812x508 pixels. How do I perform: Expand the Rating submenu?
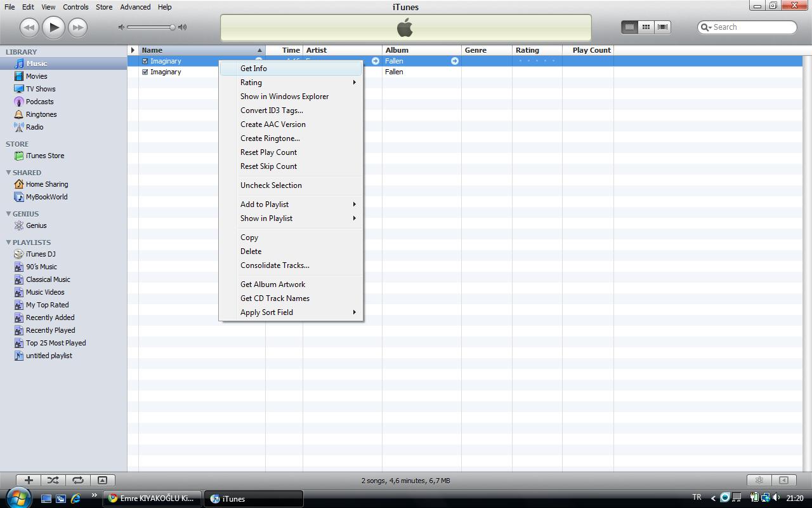(291, 83)
